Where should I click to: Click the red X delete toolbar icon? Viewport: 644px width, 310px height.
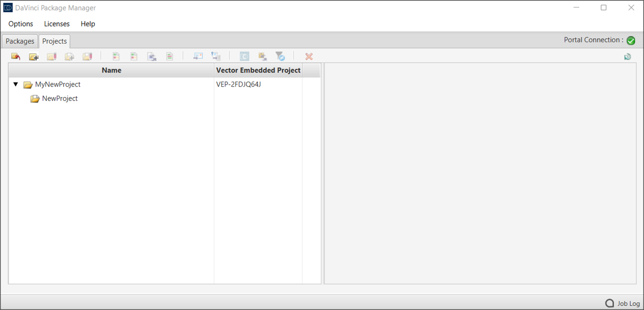coord(309,57)
